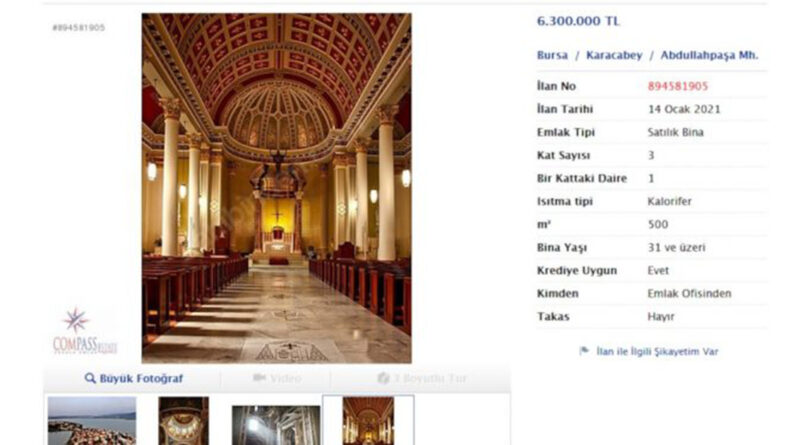Click the 3 Boyutlu Tur camera icon
The height and width of the screenshot is (445, 800).
pos(383,378)
